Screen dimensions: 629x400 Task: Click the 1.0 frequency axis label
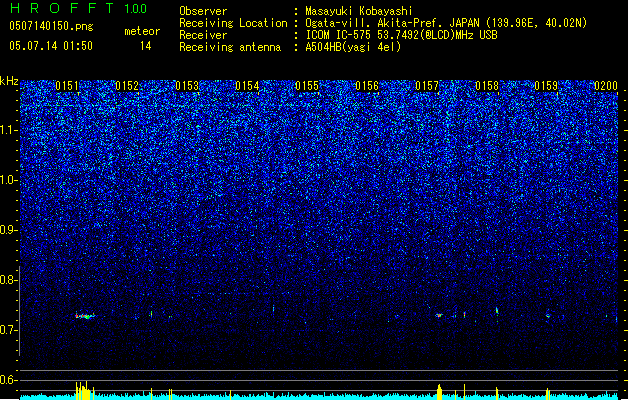pyautogui.click(x=9, y=180)
